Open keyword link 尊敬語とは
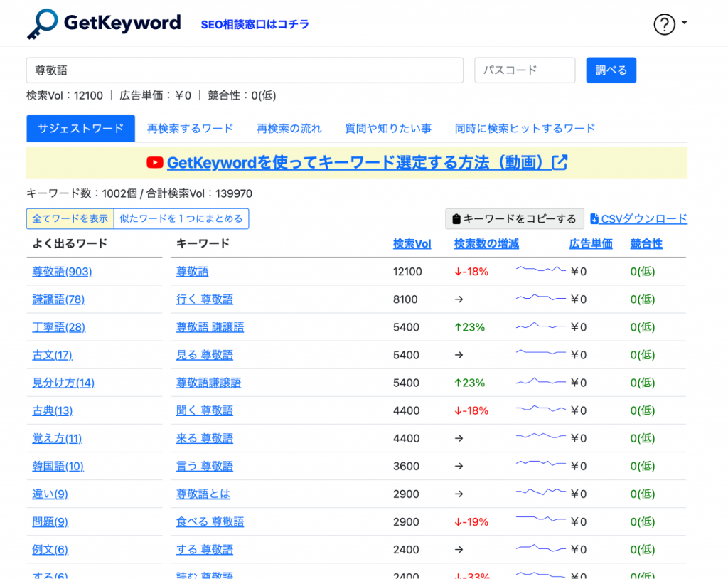Screen dimensions: 728x579 [x=203, y=494]
